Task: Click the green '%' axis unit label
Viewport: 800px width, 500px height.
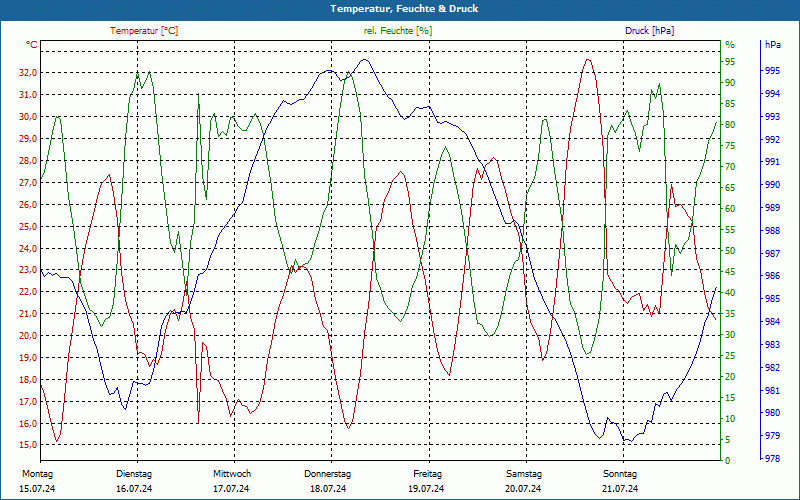Action: (730, 45)
